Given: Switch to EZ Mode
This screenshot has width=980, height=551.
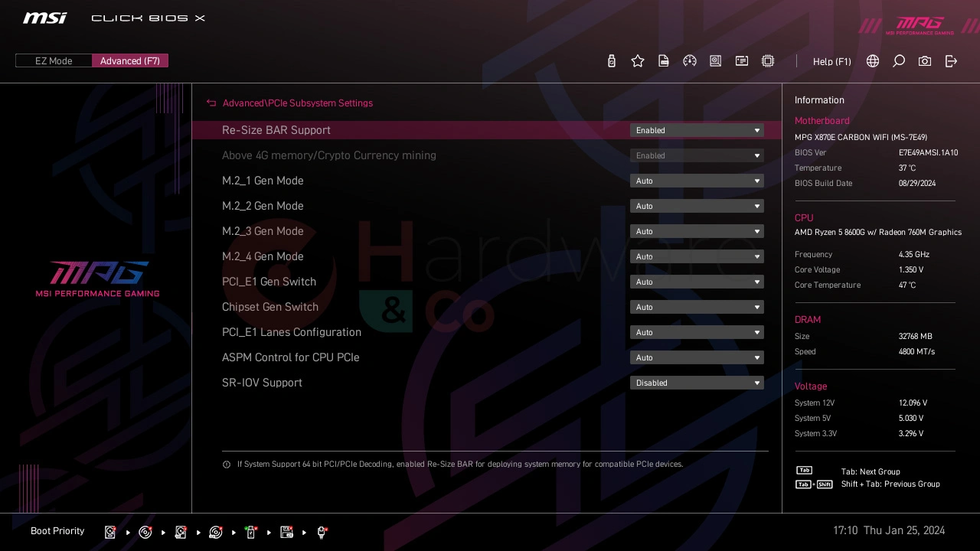Looking at the screenshot, I should (x=54, y=61).
